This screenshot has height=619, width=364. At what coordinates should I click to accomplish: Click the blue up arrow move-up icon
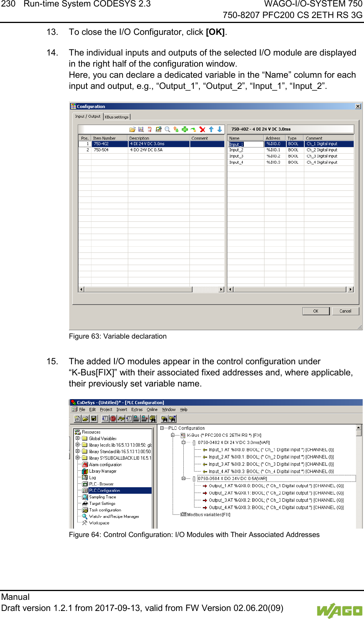tap(211, 129)
